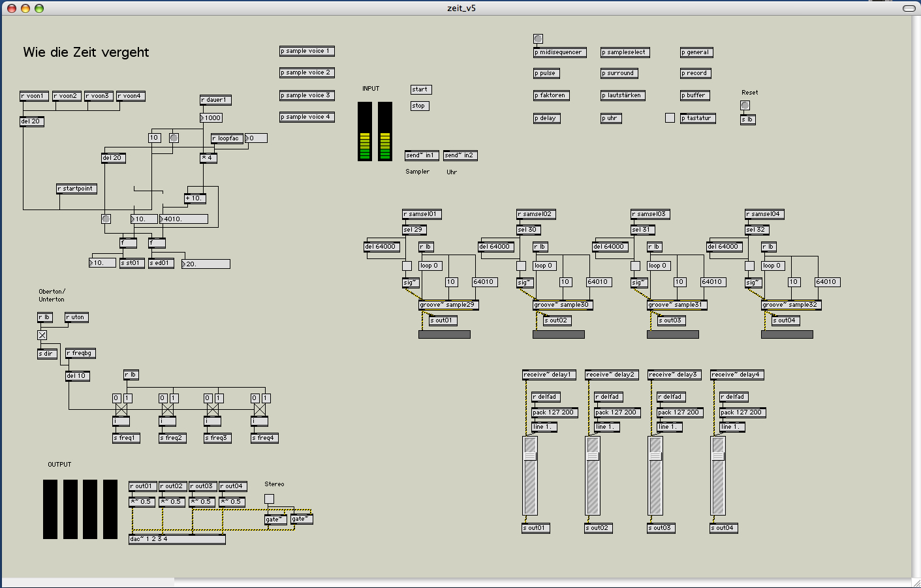Open the p tastatur subpatch
Screen dimensions: 921x588
pyautogui.click(x=698, y=118)
